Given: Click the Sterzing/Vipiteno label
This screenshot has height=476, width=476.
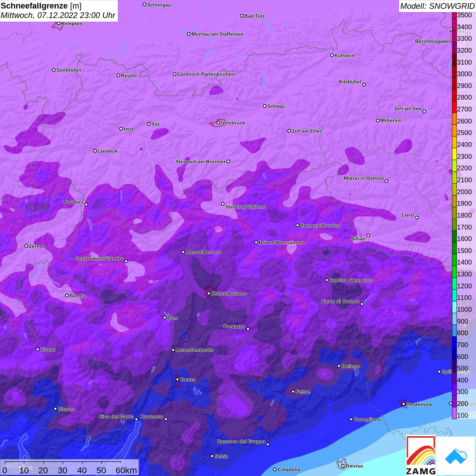Looking at the screenshot, I should coord(246,207).
